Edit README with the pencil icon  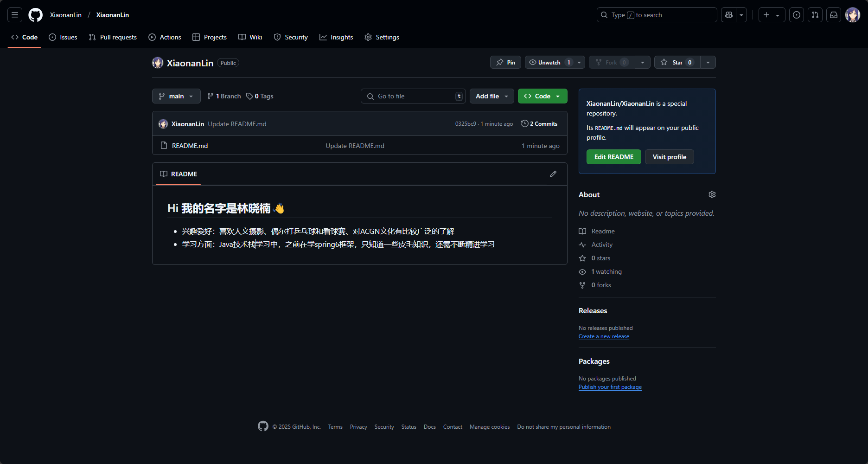click(x=553, y=174)
